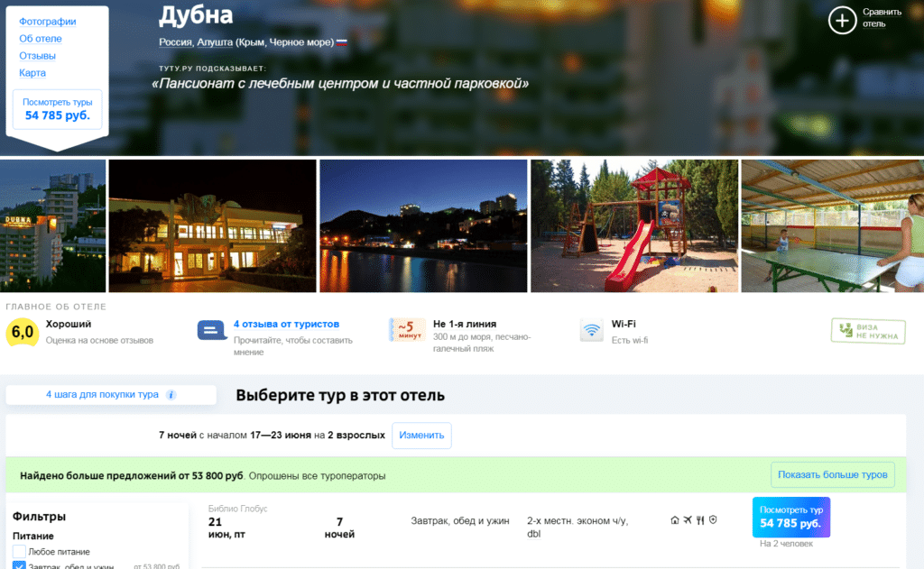Open the Россия country link
This screenshot has width=924, height=569.
point(175,42)
